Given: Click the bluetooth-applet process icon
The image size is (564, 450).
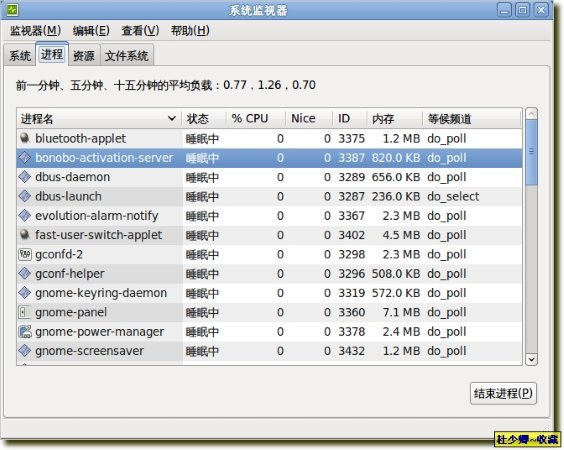Looking at the screenshot, I should pos(24,138).
